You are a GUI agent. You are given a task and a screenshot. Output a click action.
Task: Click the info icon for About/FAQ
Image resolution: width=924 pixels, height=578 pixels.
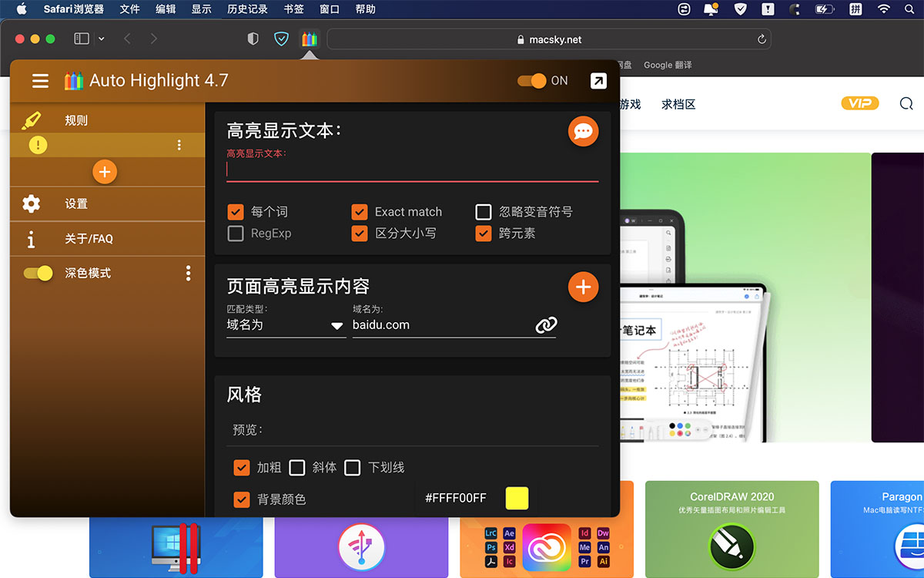pos(31,239)
